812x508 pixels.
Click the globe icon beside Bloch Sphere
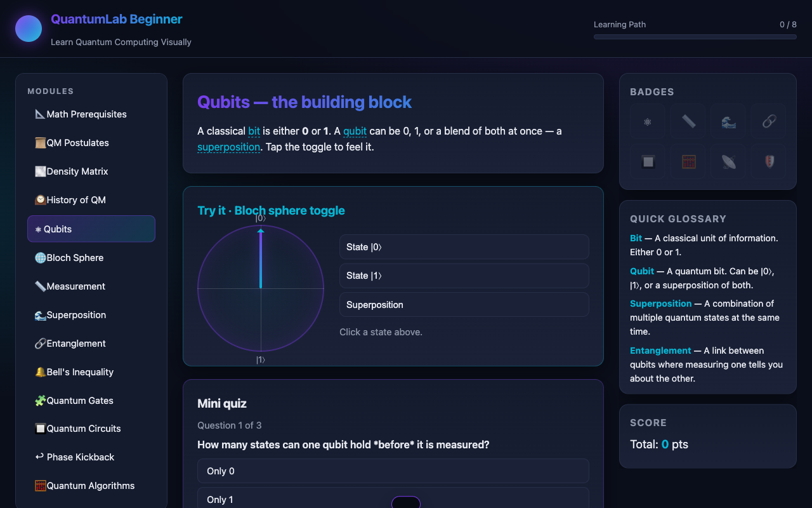(x=40, y=258)
